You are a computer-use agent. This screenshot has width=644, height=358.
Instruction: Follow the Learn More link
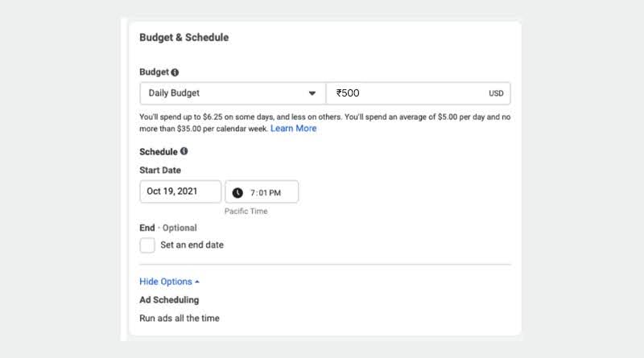(293, 129)
